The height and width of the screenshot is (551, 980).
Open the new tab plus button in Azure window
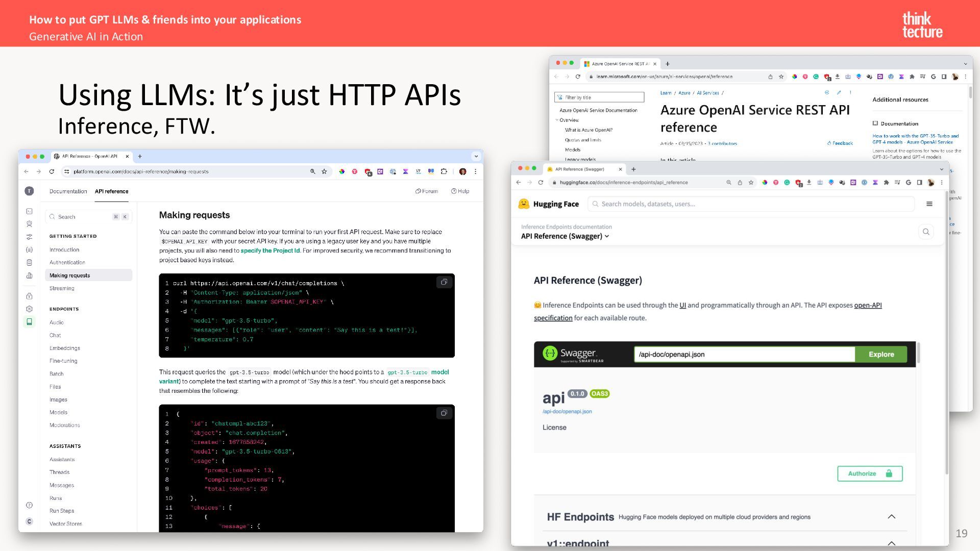click(667, 64)
